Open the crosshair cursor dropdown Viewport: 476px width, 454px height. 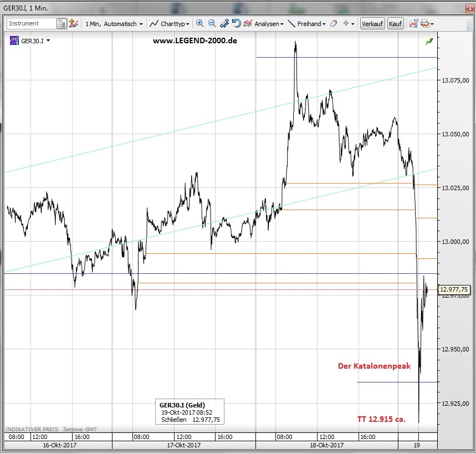[349, 24]
